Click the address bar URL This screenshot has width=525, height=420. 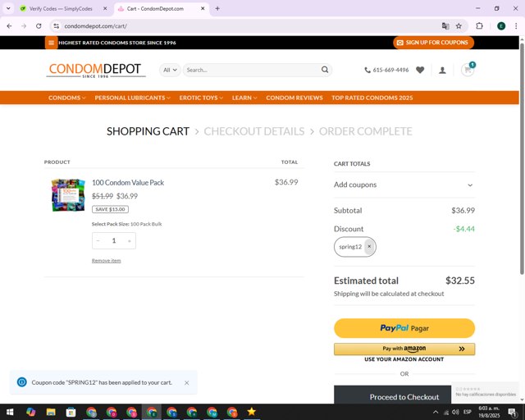coord(95,25)
